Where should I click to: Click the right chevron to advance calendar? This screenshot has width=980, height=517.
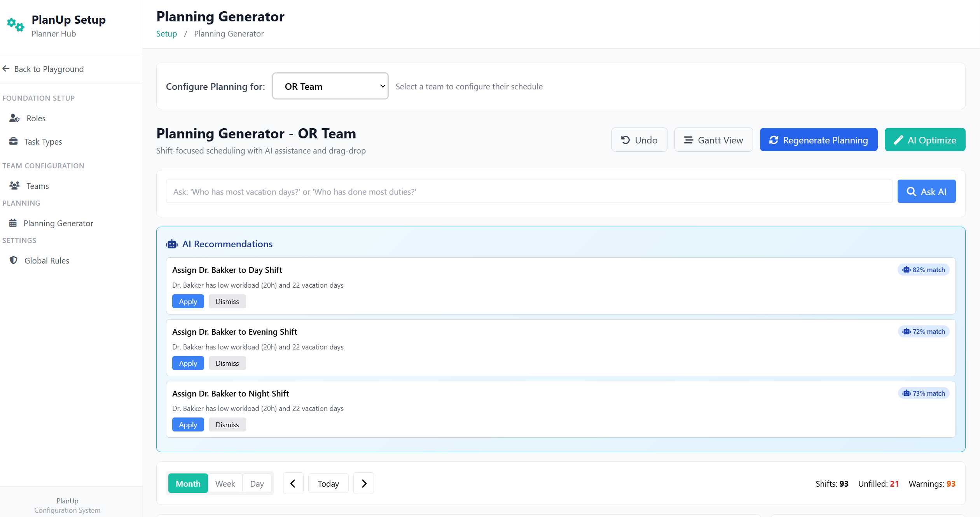click(363, 483)
